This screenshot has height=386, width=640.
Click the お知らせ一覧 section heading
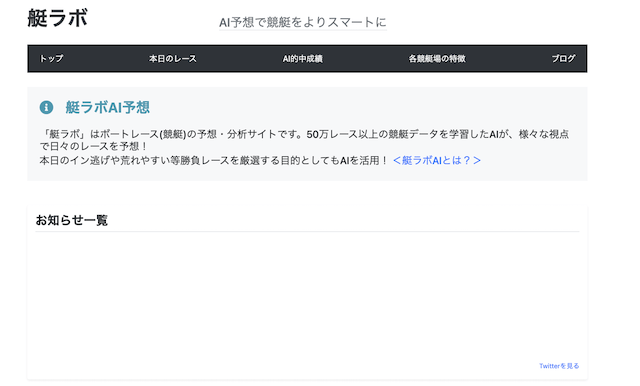click(x=72, y=220)
